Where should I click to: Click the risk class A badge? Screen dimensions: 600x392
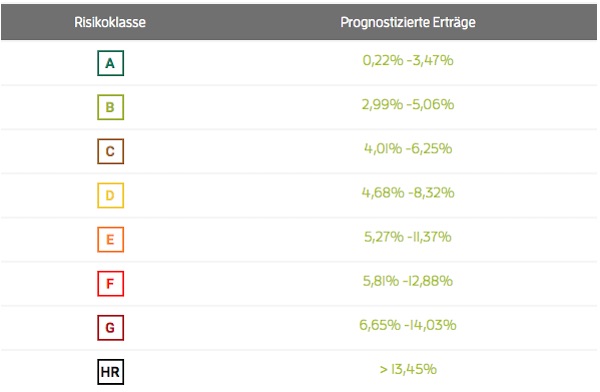tap(110, 63)
